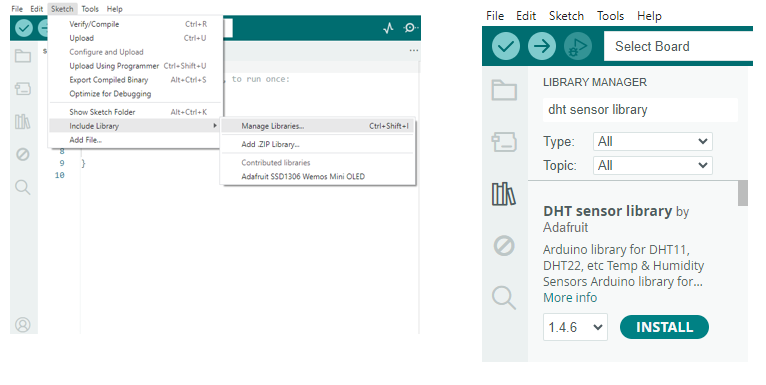Click INSTALL button for DHT sensor library

664,327
